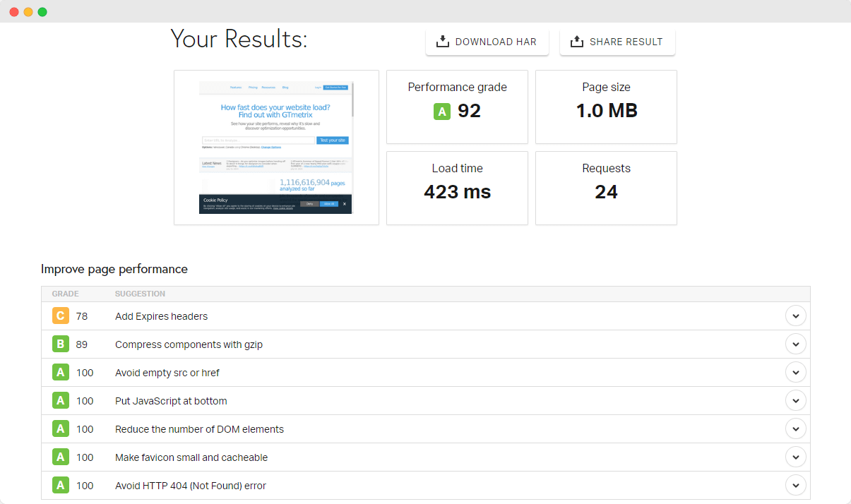Expand the Add Expires headers suggestion
The width and height of the screenshot is (851, 504).
pos(795,316)
